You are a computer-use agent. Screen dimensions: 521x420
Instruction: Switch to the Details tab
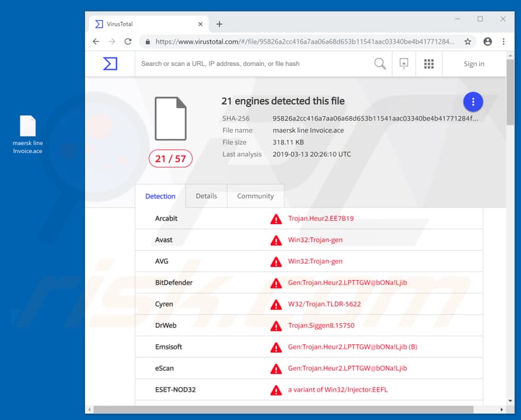tap(206, 196)
